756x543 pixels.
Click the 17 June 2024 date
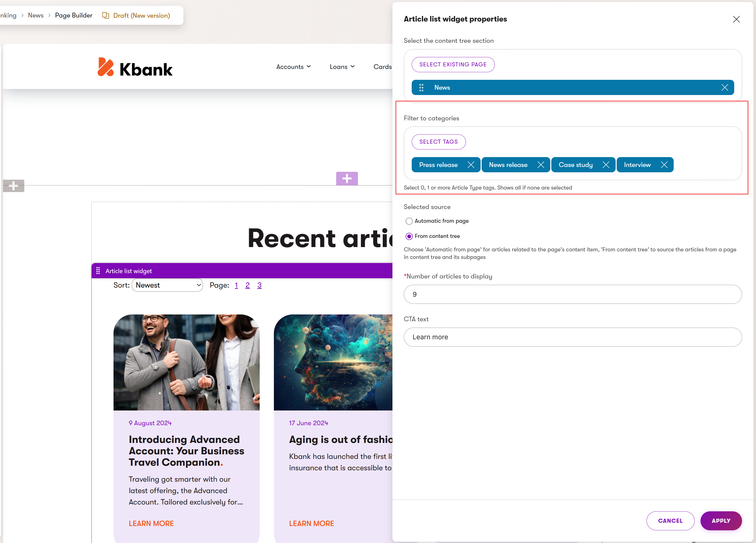[x=309, y=423]
